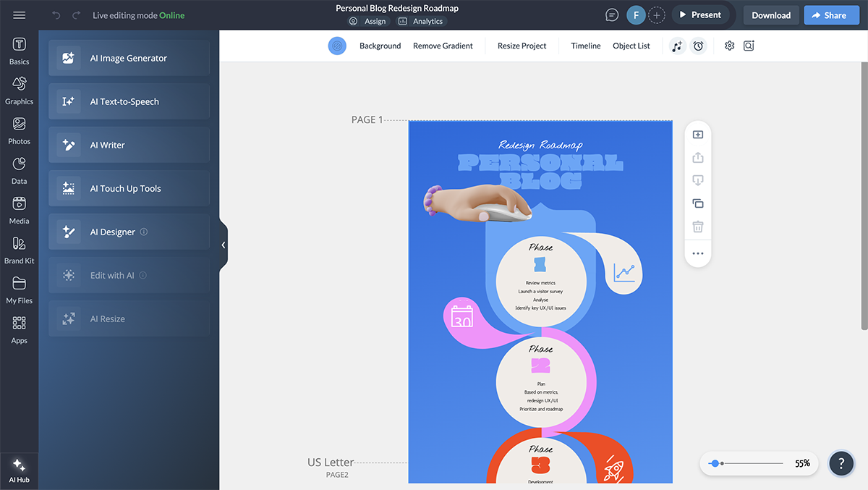
Task: Remove the gradient background
Action: pyautogui.click(x=442, y=45)
